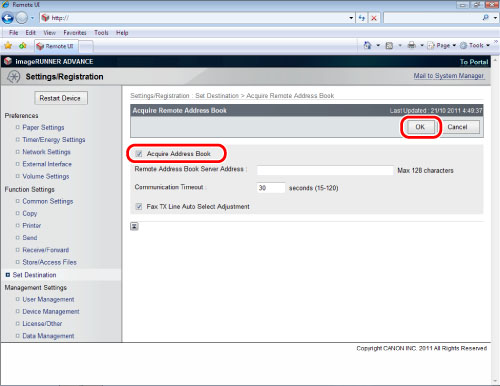Open License/Other in sidebar
The image size is (500, 386).
[x=42, y=324]
